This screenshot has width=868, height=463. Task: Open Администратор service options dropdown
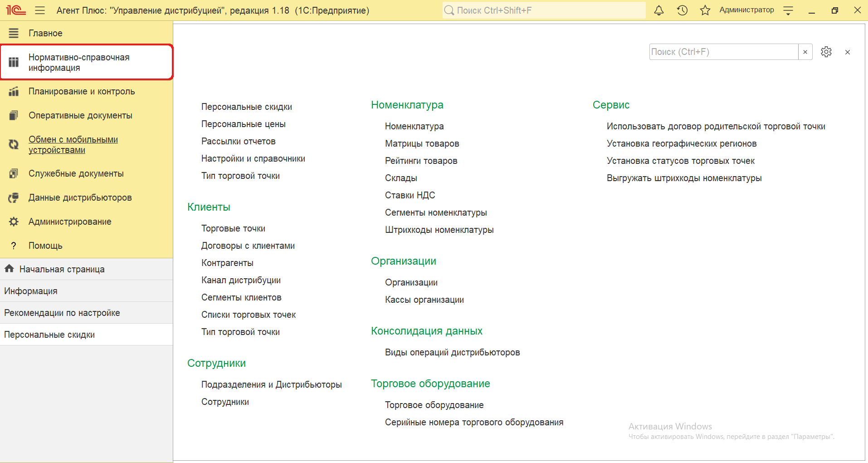point(788,10)
